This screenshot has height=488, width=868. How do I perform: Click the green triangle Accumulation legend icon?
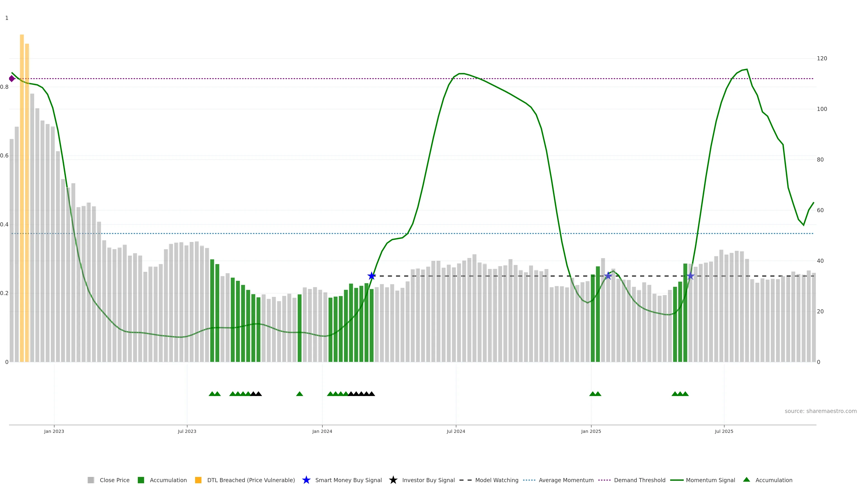click(746, 480)
